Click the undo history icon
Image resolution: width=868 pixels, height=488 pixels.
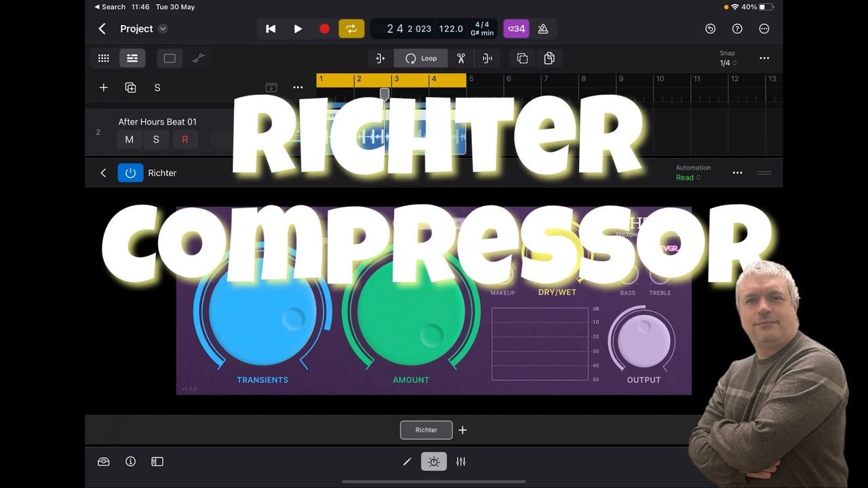click(710, 28)
